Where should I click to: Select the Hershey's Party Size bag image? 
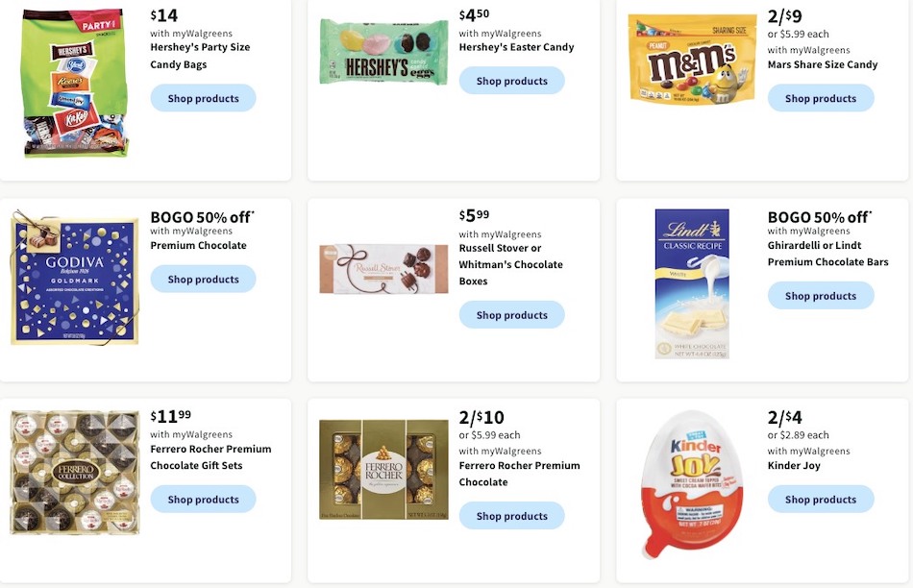click(x=73, y=82)
